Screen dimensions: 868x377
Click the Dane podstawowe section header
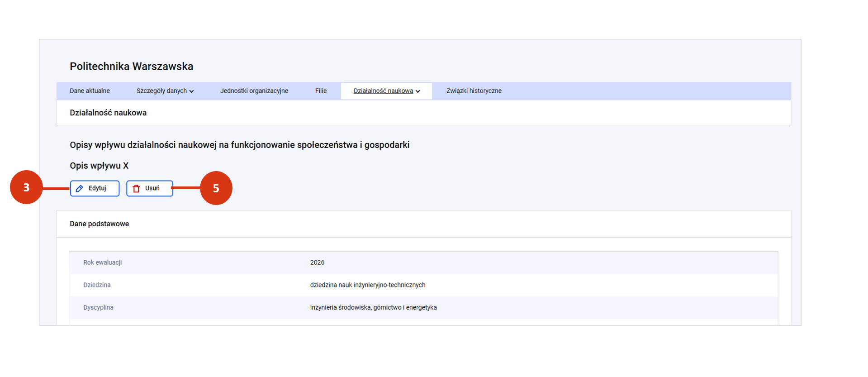point(99,224)
